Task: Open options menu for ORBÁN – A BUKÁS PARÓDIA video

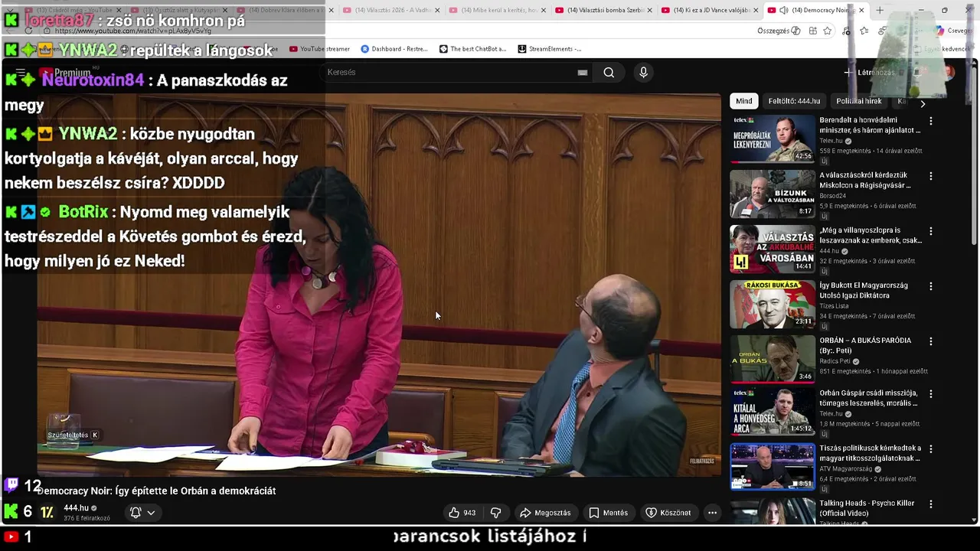Action: click(931, 341)
